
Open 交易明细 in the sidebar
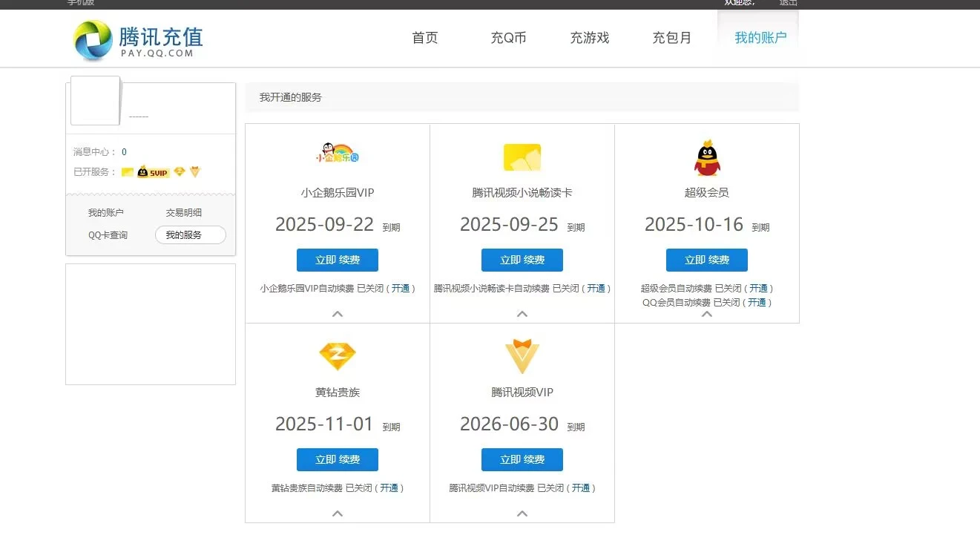(x=184, y=213)
